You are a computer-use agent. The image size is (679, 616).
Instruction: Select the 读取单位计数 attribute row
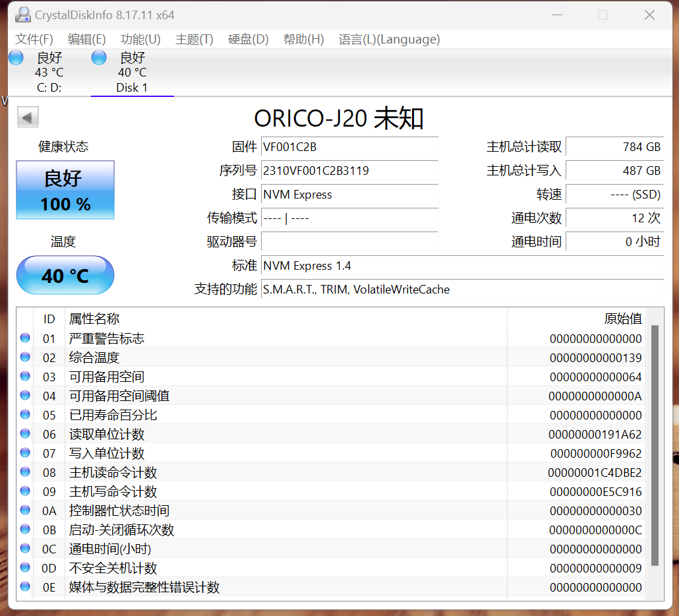point(332,433)
